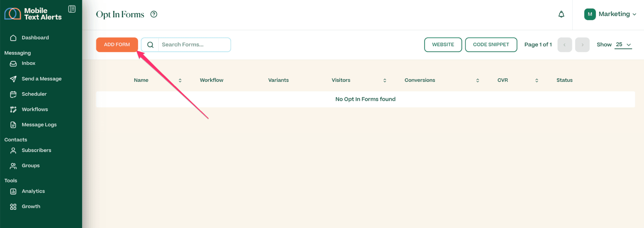This screenshot has width=644, height=228.
Task: Click the Messaging section heading
Action: (x=18, y=53)
